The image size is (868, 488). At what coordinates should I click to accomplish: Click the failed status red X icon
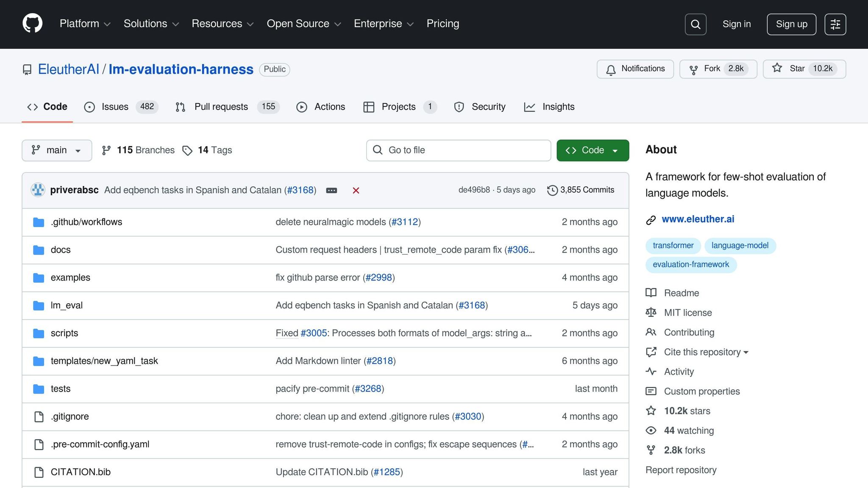356,190
